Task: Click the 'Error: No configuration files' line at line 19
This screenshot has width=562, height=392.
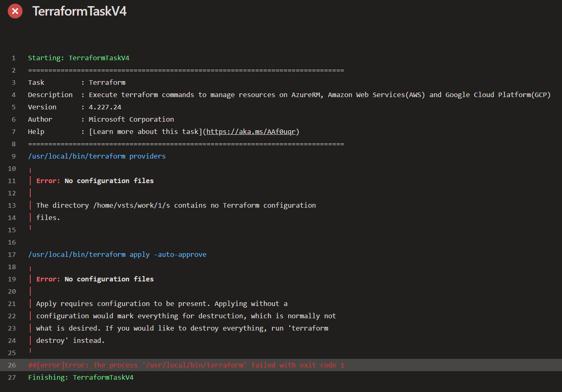Action: (x=95, y=279)
